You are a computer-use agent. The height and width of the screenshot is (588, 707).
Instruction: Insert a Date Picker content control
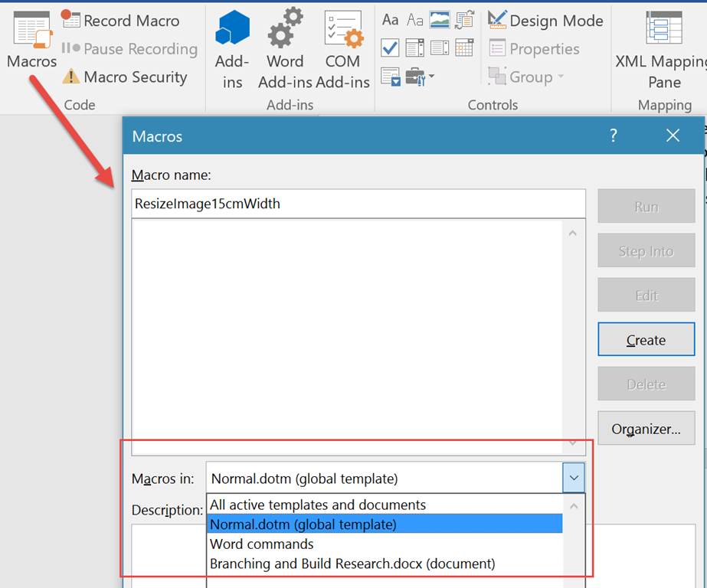click(463, 47)
